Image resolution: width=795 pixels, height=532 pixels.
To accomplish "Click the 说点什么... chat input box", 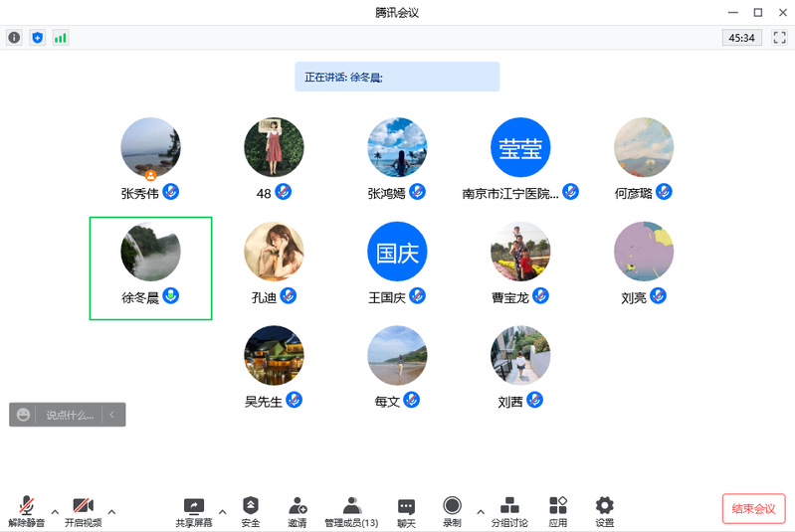I will click(69, 415).
